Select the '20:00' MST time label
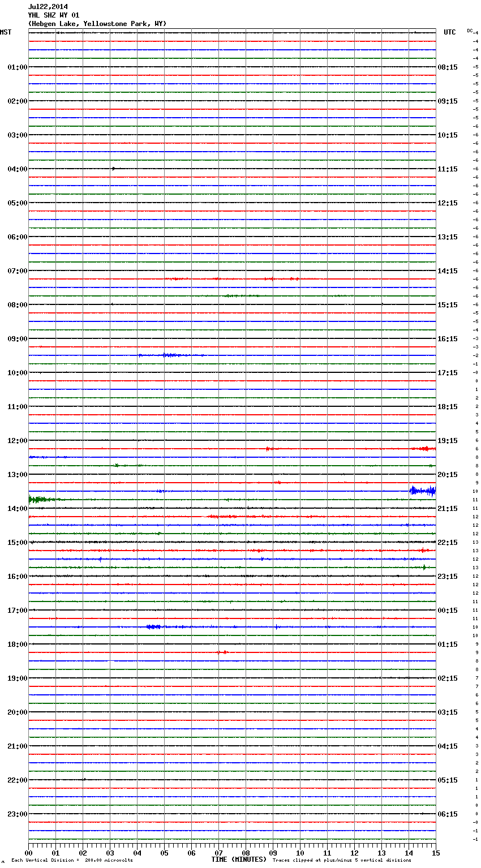Viewport: 481px width, 868px height. pyautogui.click(x=18, y=712)
